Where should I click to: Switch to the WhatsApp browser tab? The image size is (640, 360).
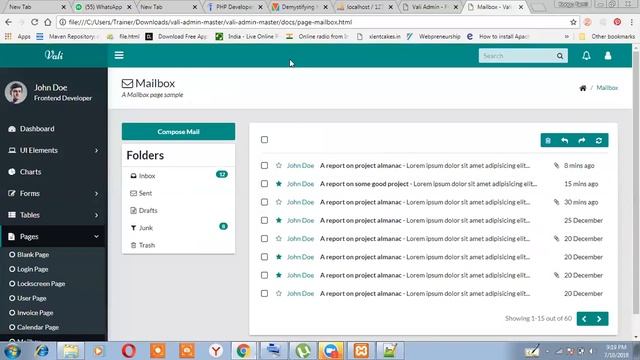[x=102, y=7]
